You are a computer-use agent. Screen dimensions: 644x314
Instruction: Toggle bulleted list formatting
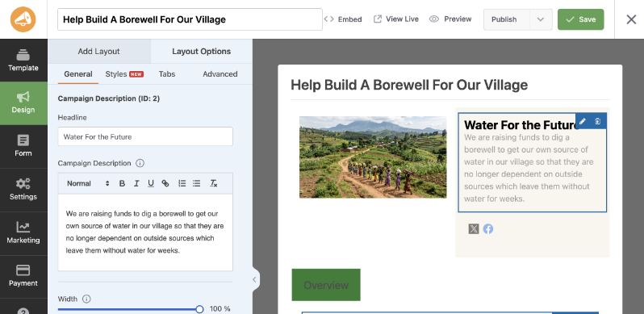pyautogui.click(x=197, y=183)
